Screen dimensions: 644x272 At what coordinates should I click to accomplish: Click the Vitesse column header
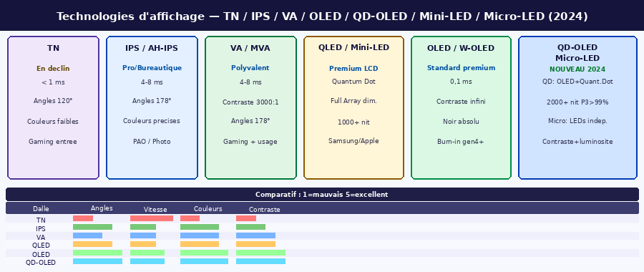click(155, 210)
